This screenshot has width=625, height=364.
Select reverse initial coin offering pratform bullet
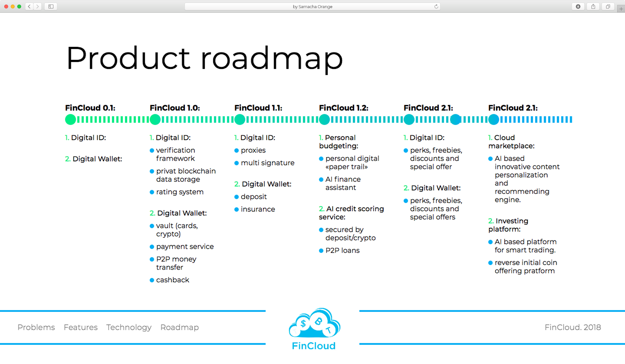click(x=523, y=267)
